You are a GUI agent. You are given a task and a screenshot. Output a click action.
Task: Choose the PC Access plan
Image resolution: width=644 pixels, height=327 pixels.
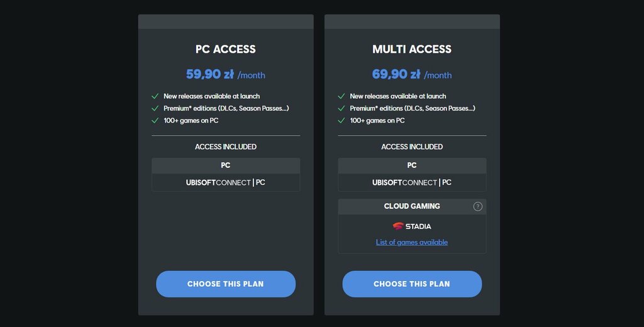pos(226,284)
